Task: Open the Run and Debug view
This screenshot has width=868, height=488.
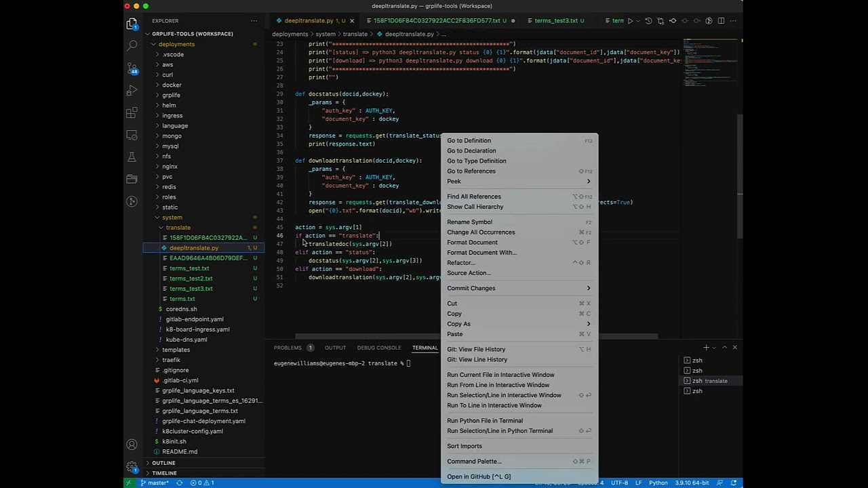Action: point(132,90)
